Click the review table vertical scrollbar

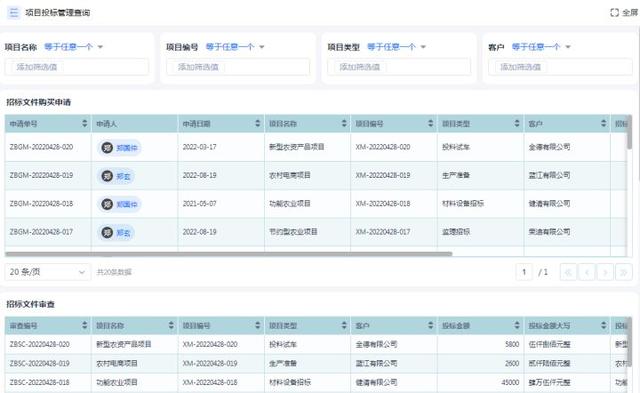point(629,343)
